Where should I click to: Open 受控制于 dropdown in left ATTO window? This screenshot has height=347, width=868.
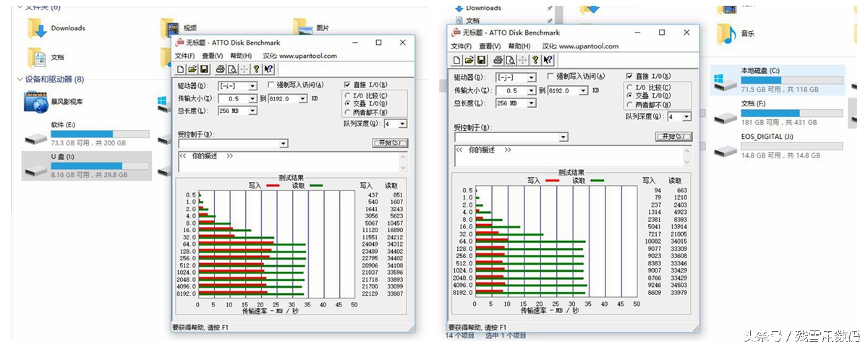coord(284,143)
